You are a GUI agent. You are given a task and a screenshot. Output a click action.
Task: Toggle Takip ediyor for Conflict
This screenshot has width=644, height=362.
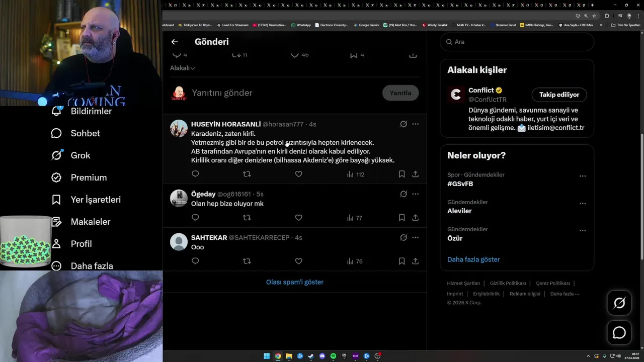pos(559,95)
